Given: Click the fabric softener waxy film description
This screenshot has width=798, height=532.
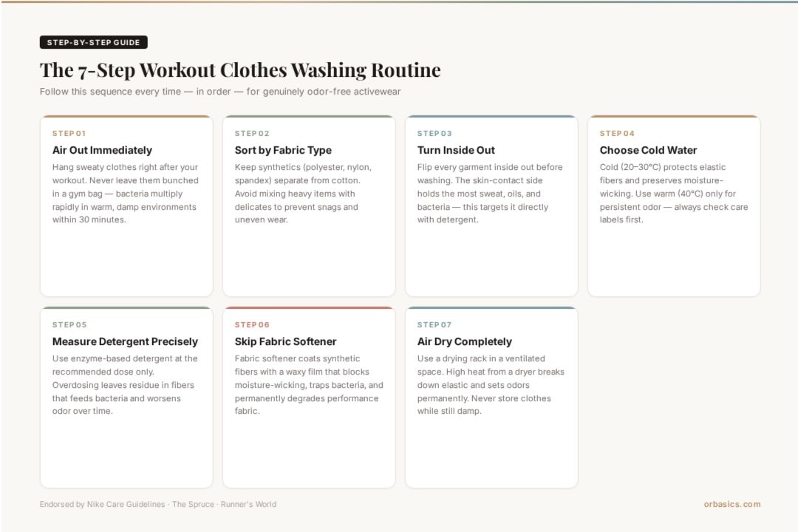Looking at the screenshot, I should click(309, 385).
